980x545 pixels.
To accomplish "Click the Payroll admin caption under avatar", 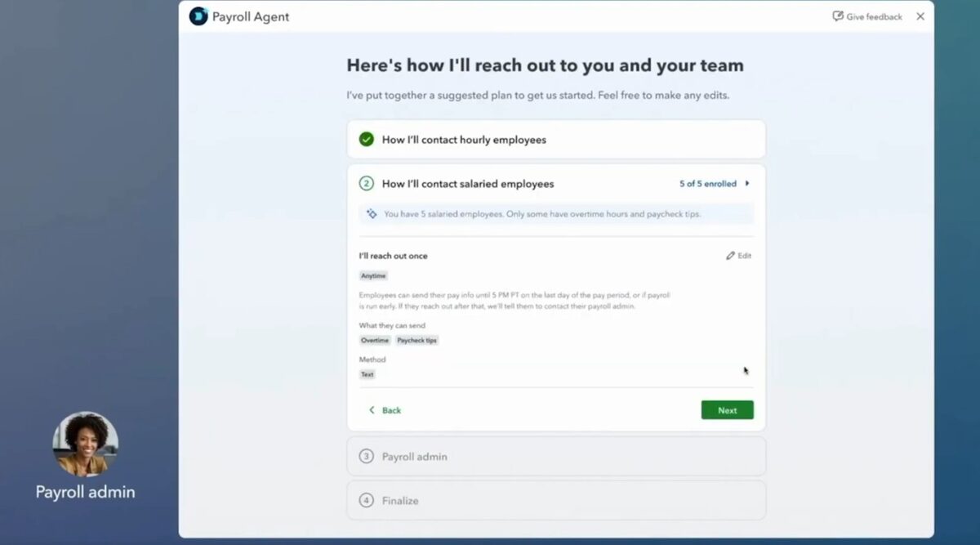I will (86, 492).
